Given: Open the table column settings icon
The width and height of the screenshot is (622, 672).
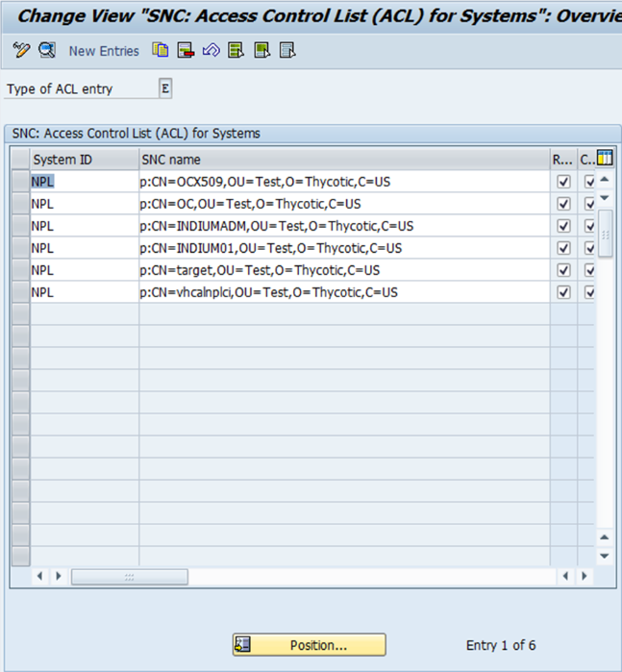Looking at the screenshot, I should (605, 159).
